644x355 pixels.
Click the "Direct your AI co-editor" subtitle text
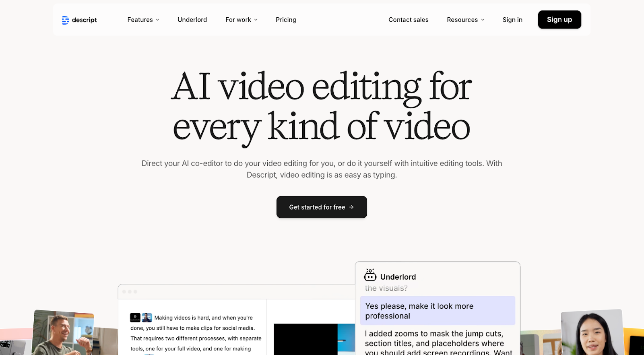[322, 163]
